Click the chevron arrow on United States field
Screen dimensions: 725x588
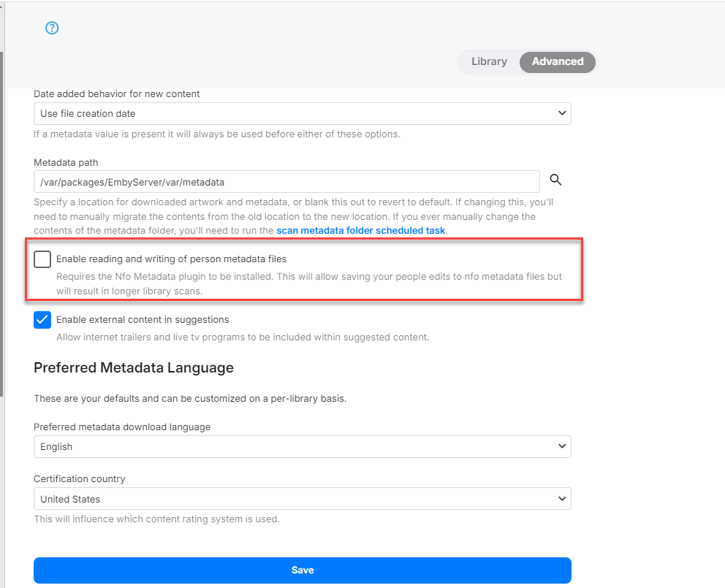pos(561,499)
